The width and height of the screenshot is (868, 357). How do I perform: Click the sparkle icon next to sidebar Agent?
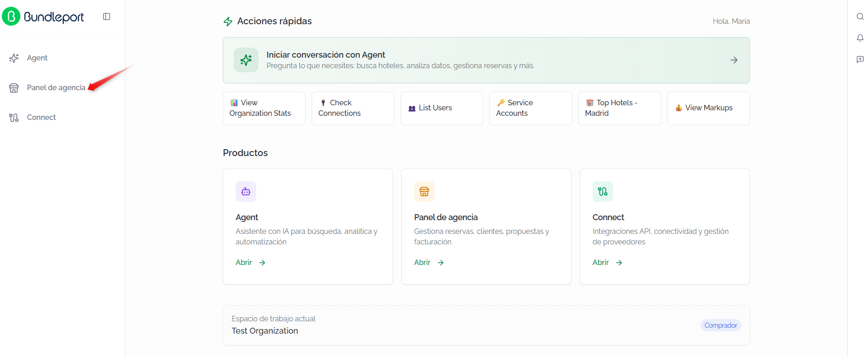[x=14, y=58]
